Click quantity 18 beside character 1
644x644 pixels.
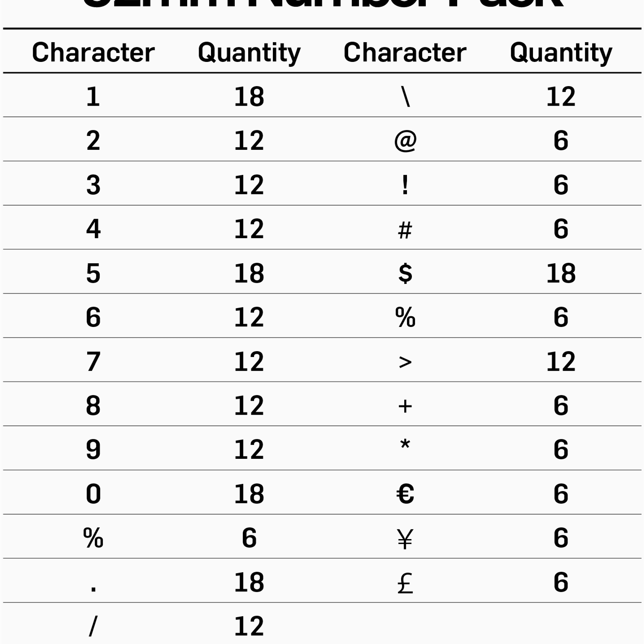pyautogui.click(x=249, y=96)
